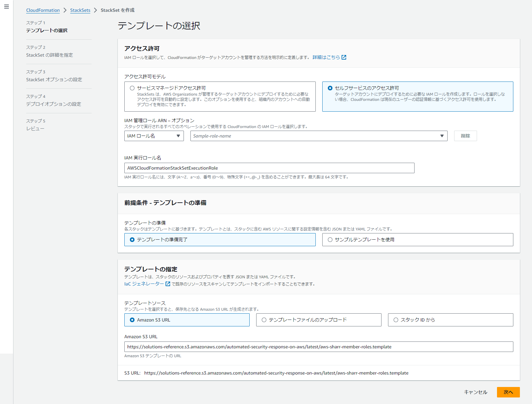Click the IAM 管理ロール ARN – オプション label

click(x=159, y=120)
